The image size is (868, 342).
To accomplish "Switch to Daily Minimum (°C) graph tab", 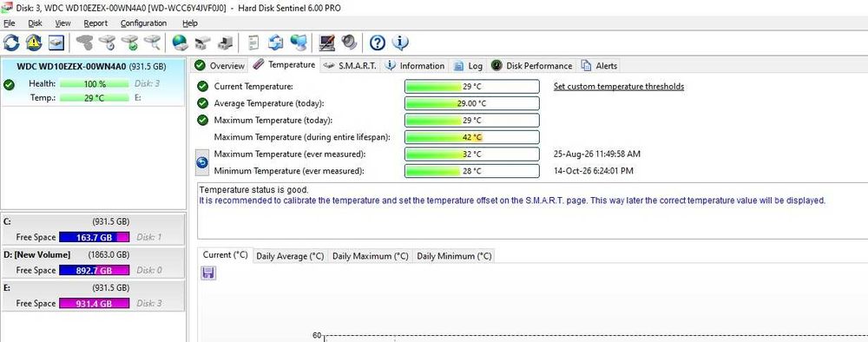I will click(454, 256).
